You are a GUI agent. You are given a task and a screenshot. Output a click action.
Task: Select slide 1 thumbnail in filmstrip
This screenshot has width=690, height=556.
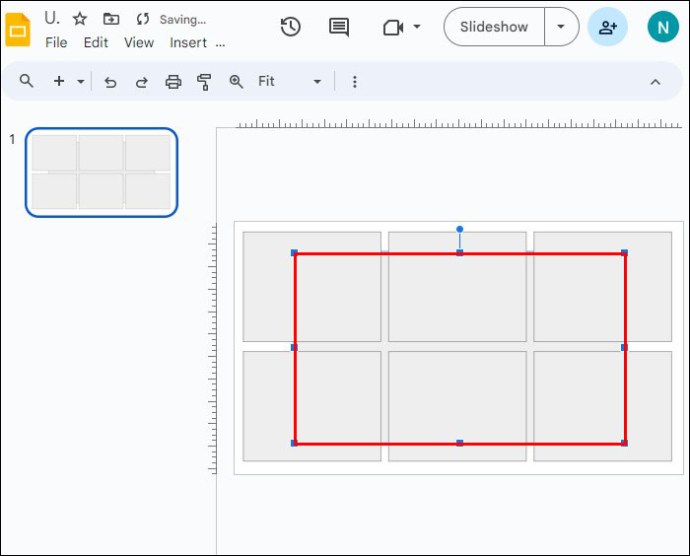click(x=102, y=172)
